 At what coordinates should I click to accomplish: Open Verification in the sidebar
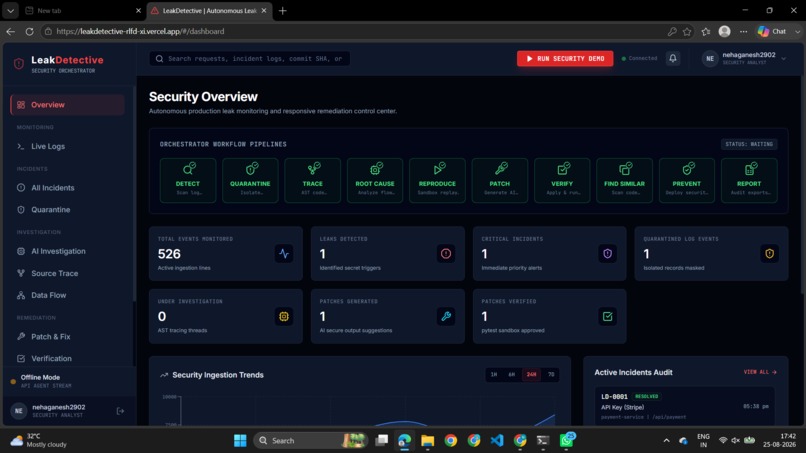pos(67,358)
